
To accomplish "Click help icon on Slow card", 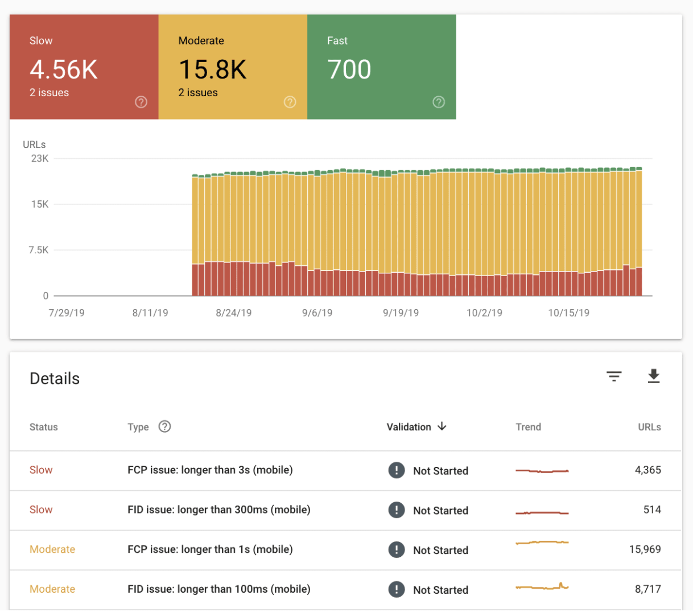I will (141, 102).
